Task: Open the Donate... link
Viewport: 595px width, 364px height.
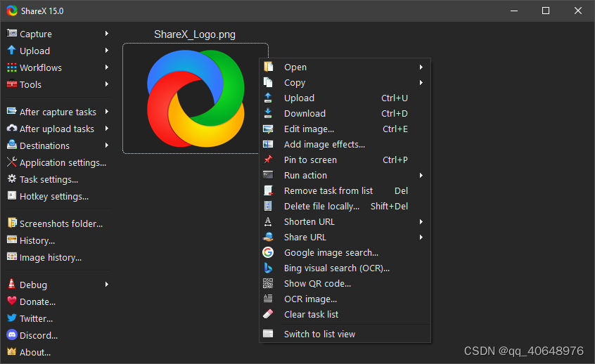Action: [57, 302]
